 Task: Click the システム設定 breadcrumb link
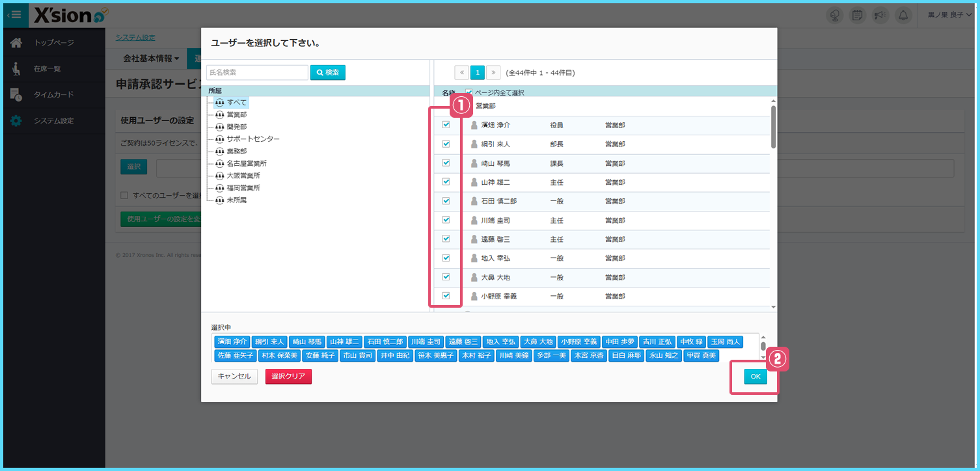click(135, 38)
